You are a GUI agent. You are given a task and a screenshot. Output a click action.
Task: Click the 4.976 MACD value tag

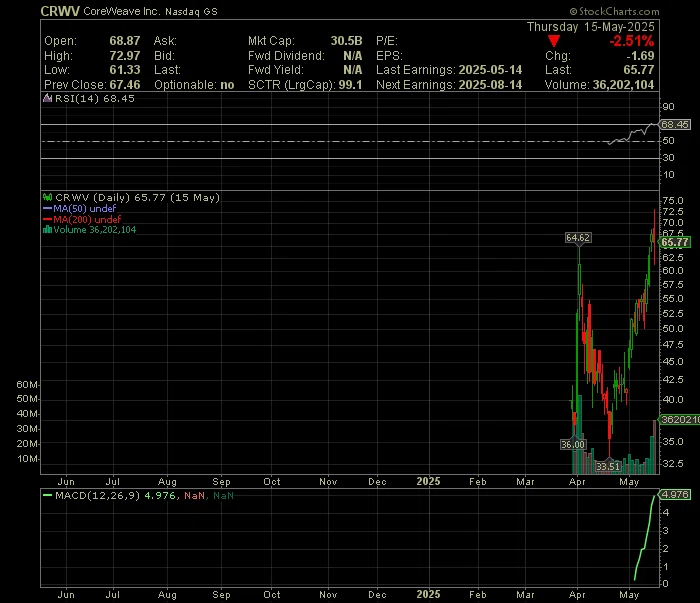pos(675,495)
